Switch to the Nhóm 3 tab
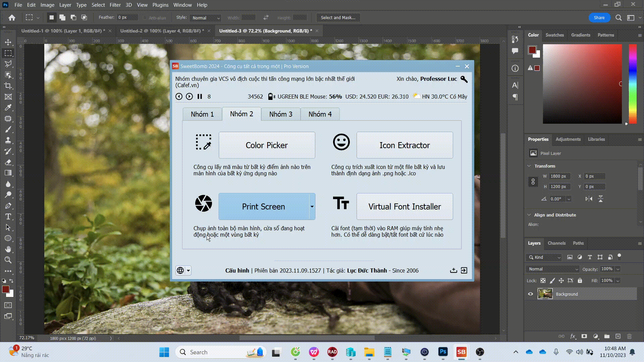The width and height of the screenshot is (644, 362). (x=281, y=114)
